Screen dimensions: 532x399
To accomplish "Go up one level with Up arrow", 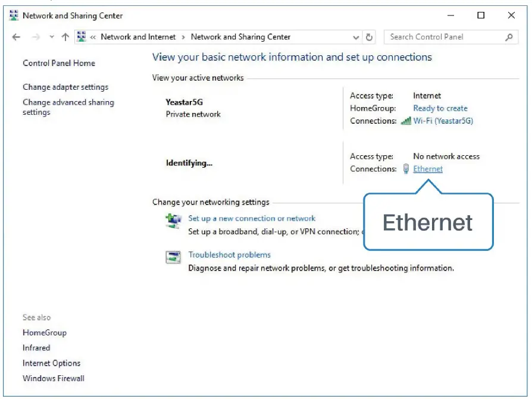I will coord(65,37).
